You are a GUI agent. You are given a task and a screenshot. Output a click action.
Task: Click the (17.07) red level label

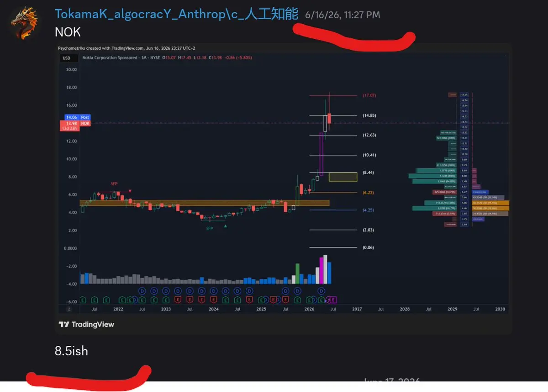pos(369,95)
